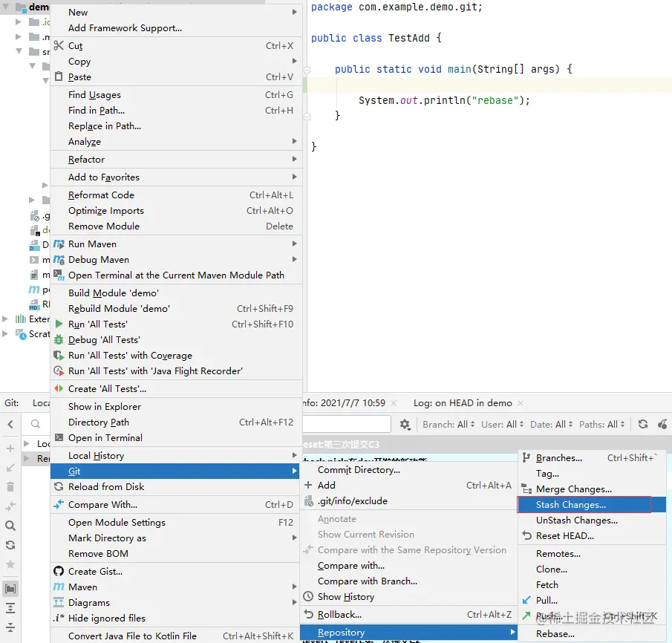Click the Show History clock icon
This screenshot has height=643, width=672.
tap(308, 596)
